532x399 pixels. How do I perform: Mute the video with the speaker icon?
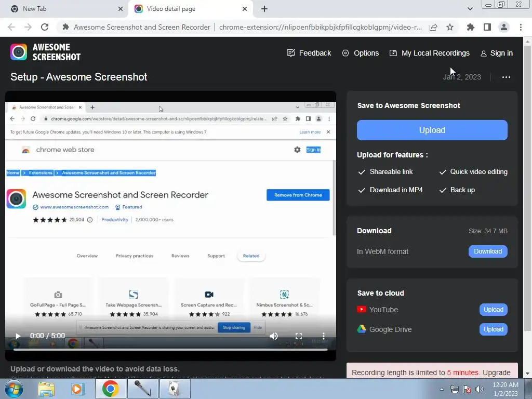click(x=273, y=336)
